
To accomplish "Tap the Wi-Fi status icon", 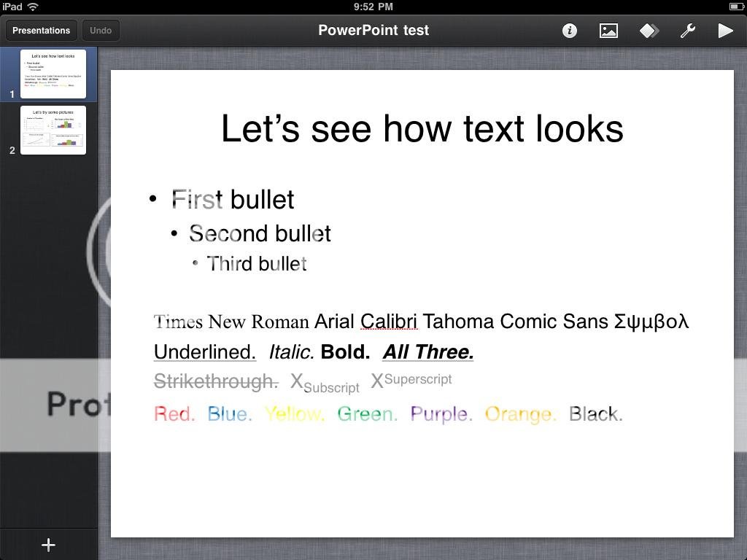I will coord(33,7).
